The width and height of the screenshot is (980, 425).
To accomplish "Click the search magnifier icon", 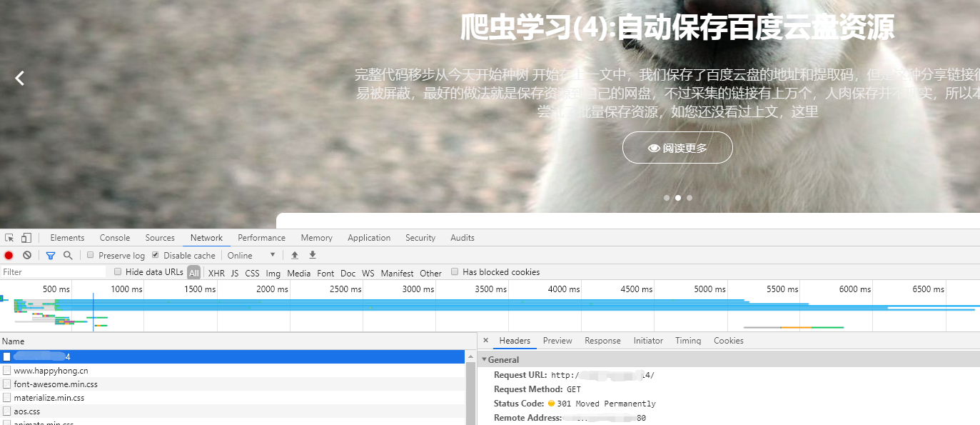I will pyautogui.click(x=68, y=255).
